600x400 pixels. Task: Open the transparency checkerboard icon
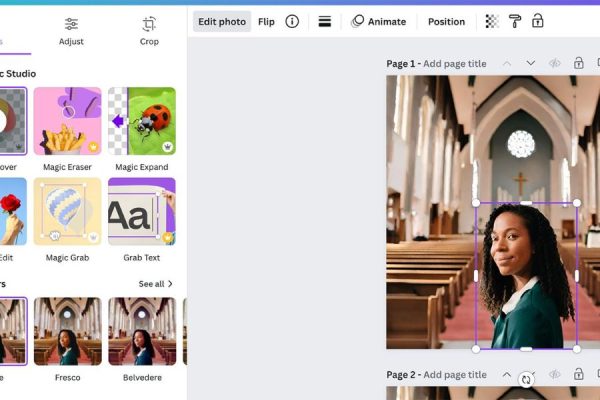[491, 21]
